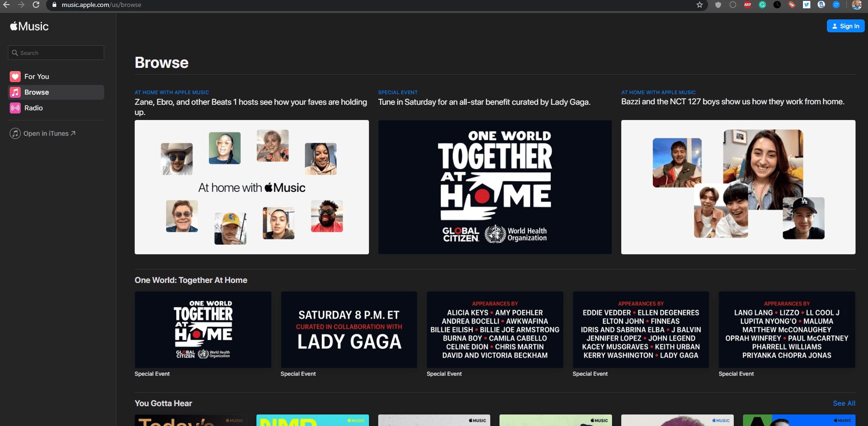Image resolution: width=868 pixels, height=426 pixels.
Task: Open the black clock extension icon
Action: click(777, 5)
